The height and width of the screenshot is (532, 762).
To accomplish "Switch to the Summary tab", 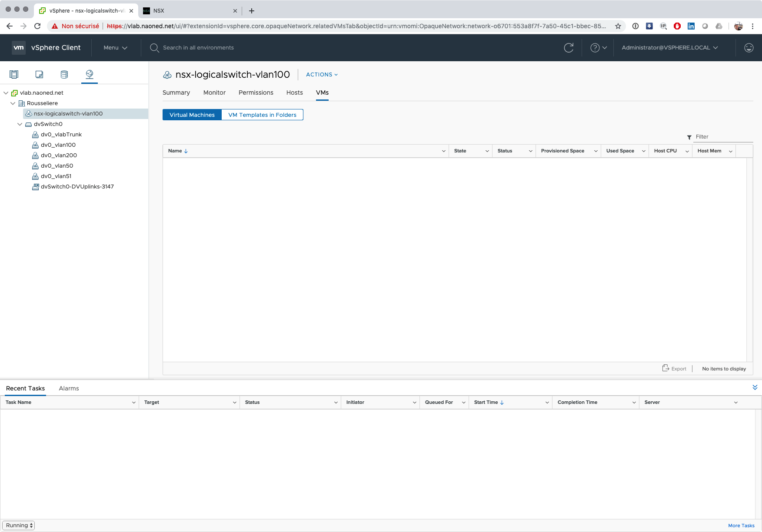I will pos(176,93).
